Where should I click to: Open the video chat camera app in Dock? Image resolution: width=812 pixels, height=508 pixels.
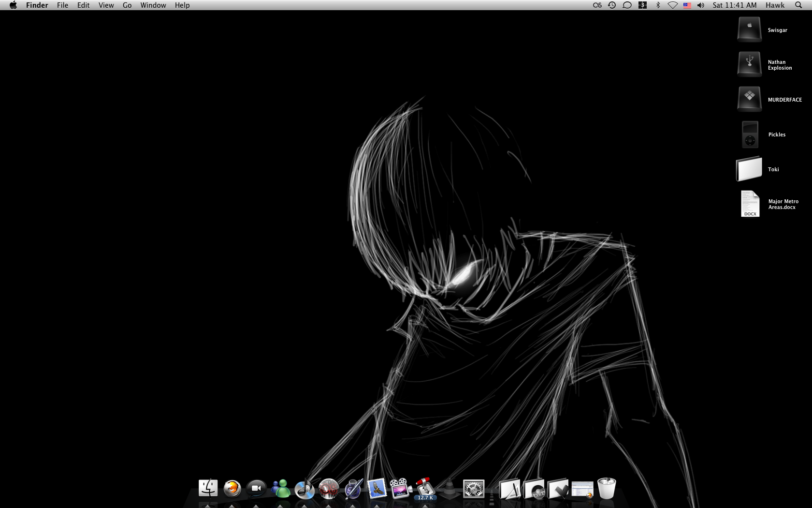coord(256,489)
